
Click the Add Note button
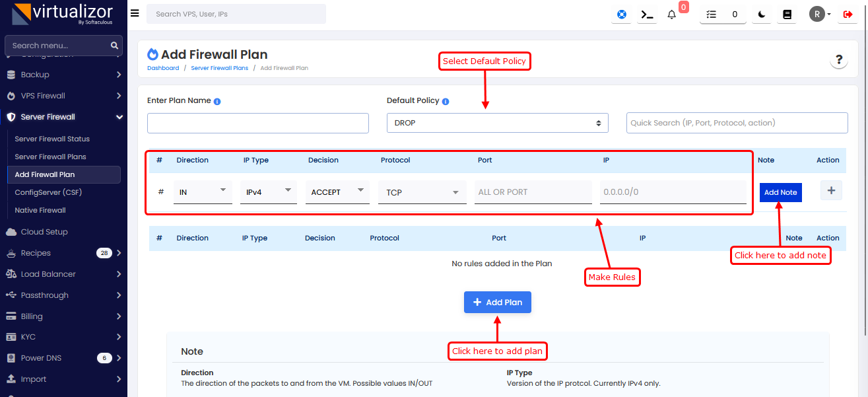[780, 192]
